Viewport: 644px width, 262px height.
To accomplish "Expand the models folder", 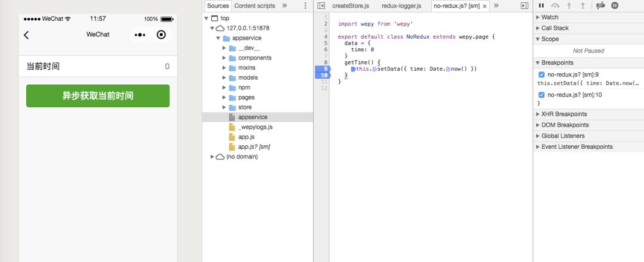I will click(x=224, y=77).
